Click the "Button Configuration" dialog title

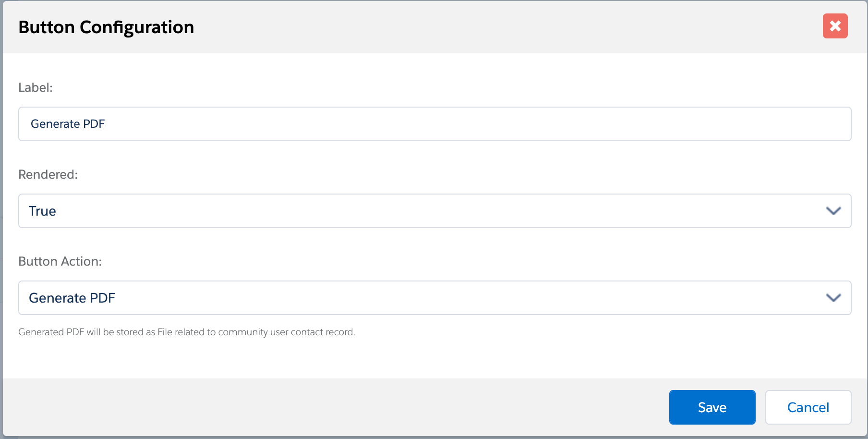tap(106, 27)
